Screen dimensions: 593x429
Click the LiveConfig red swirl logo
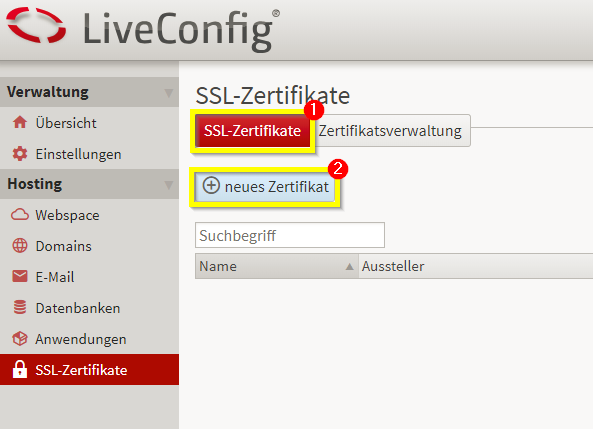(x=36, y=25)
